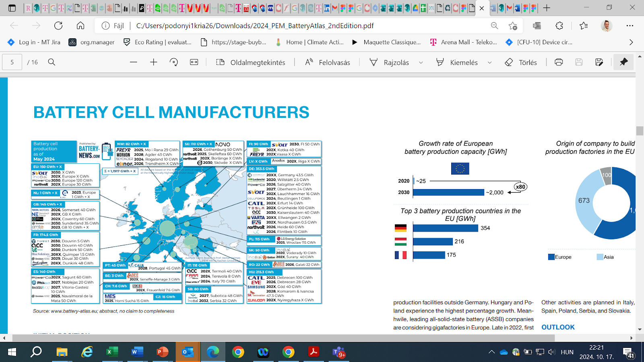Viewport: 644px width, 362px height.
Task: Open Microsoft Teams from taskbar
Action: 339,352
